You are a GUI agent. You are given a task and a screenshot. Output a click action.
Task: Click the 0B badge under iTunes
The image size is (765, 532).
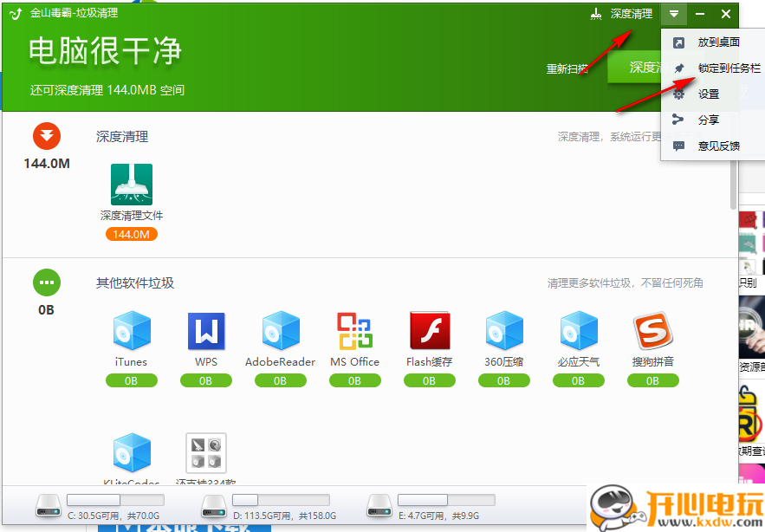click(x=131, y=380)
